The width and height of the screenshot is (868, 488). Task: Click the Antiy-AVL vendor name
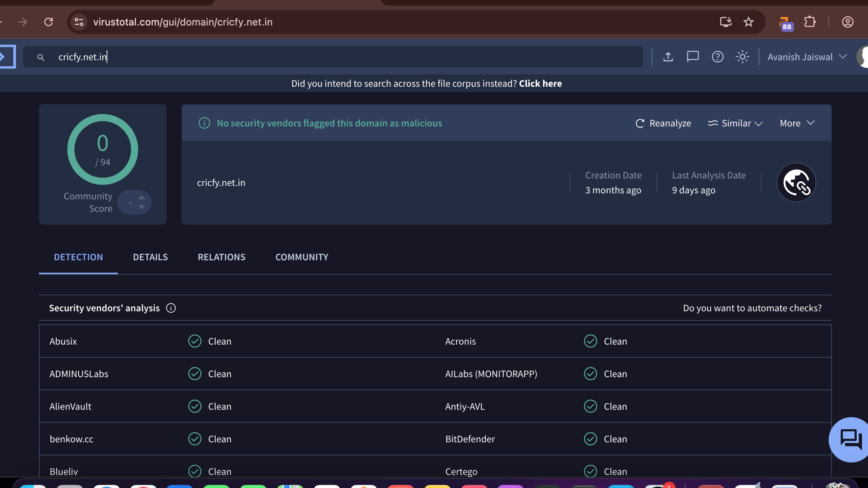click(465, 407)
